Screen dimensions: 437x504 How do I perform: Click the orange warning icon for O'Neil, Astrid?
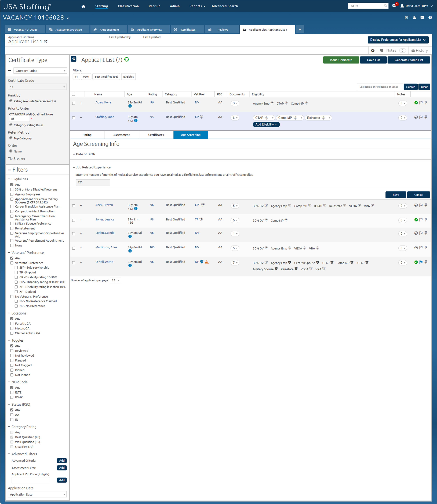[207, 262]
